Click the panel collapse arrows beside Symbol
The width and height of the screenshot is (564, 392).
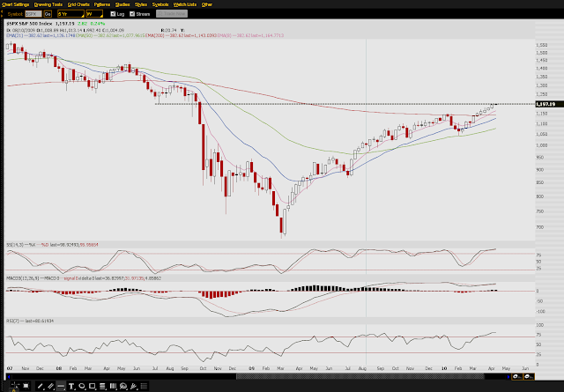[x=2, y=14]
